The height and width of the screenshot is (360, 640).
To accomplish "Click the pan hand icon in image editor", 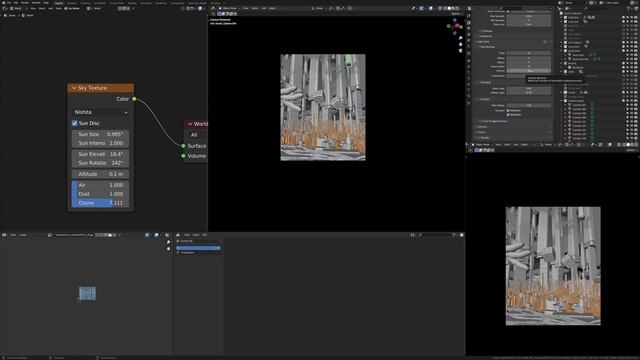I will pyautogui.click(x=168, y=249).
